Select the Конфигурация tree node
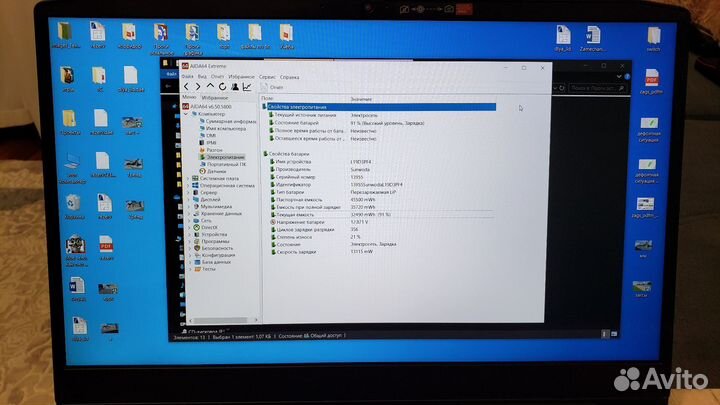This screenshot has height=405, width=720. click(x=214, y=255)
